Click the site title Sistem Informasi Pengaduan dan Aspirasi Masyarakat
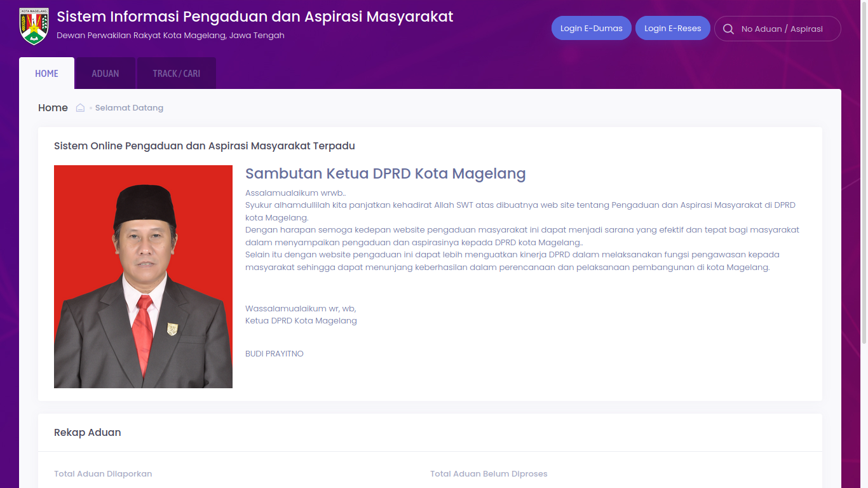Image resolution: width=868 pixels, height=488 pixels. (x=255, y=17)
